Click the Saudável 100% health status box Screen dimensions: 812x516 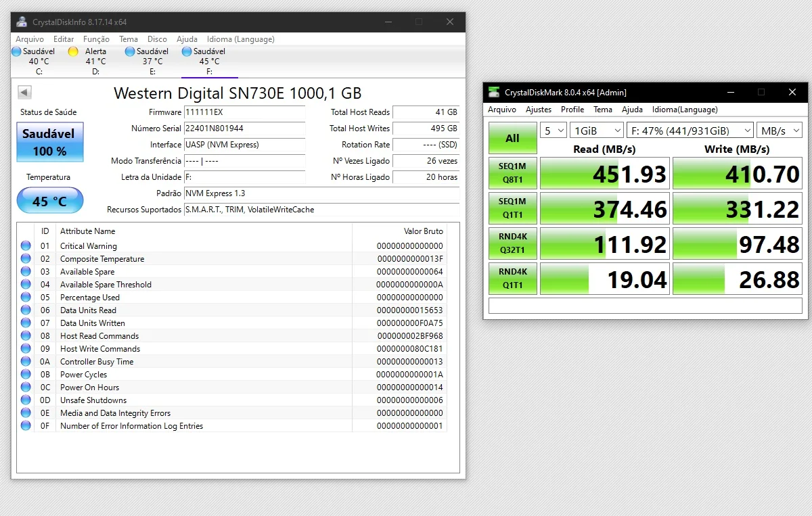click(x=50, y=142)
